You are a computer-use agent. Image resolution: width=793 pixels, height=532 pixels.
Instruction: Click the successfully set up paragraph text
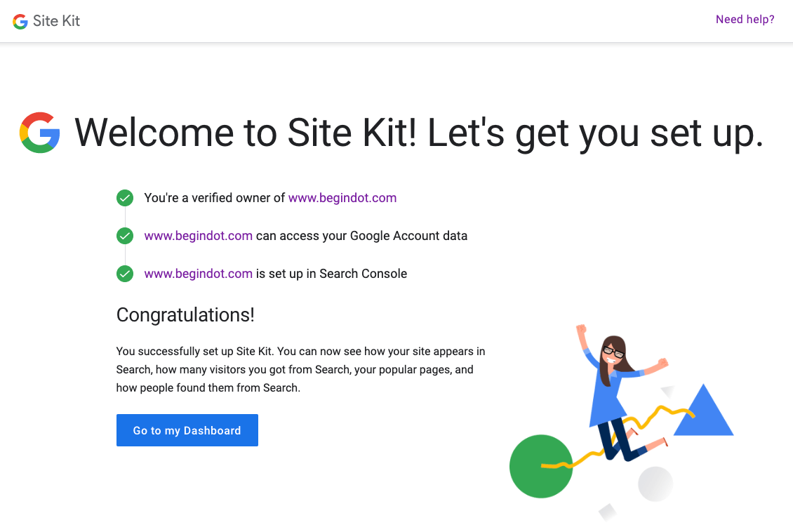300,370
